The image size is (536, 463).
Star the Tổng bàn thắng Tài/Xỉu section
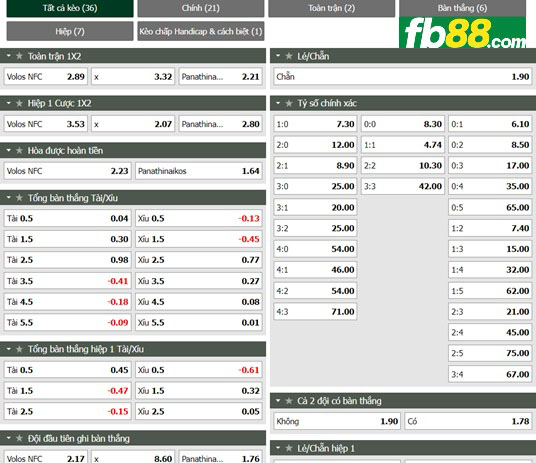(19, 198)
